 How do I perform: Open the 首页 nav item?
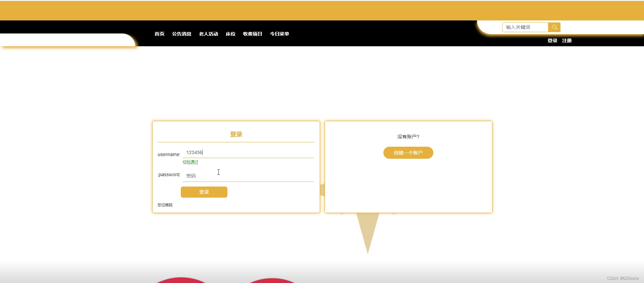(x=159, y=34)
